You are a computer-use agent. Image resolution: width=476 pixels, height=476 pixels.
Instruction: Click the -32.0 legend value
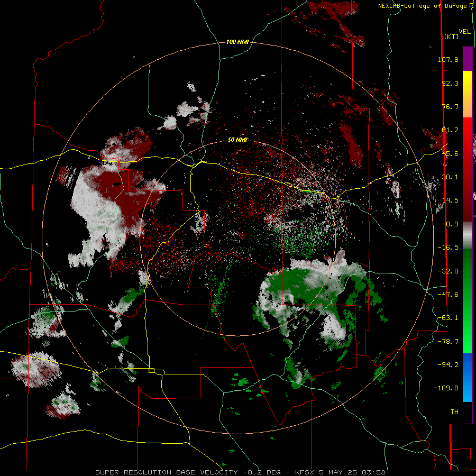pos(448,271)
